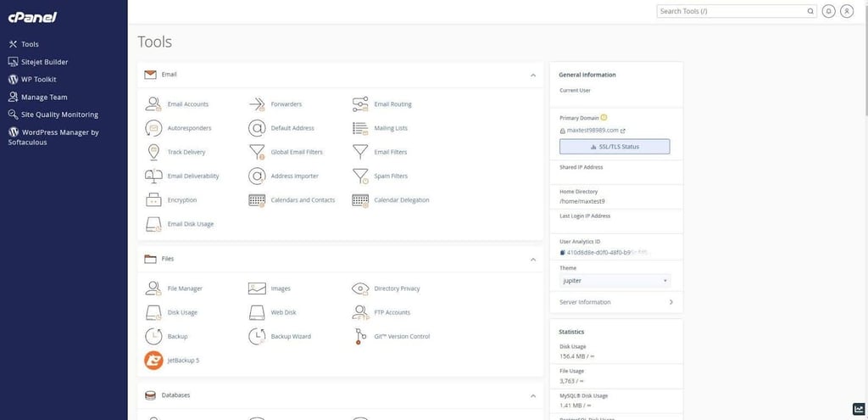Screen dimensions: 868x420
Task: Open the Default Address @ icon
Action: (x=257, y=128)
